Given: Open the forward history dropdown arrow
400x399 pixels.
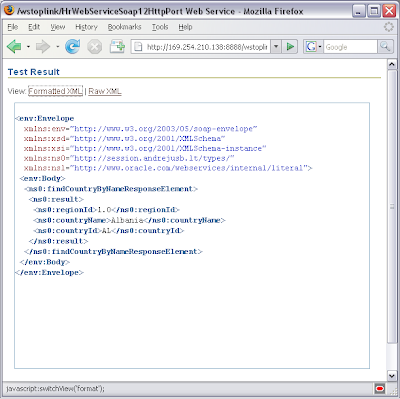Looking at the screenshot, I should (57, 47).
